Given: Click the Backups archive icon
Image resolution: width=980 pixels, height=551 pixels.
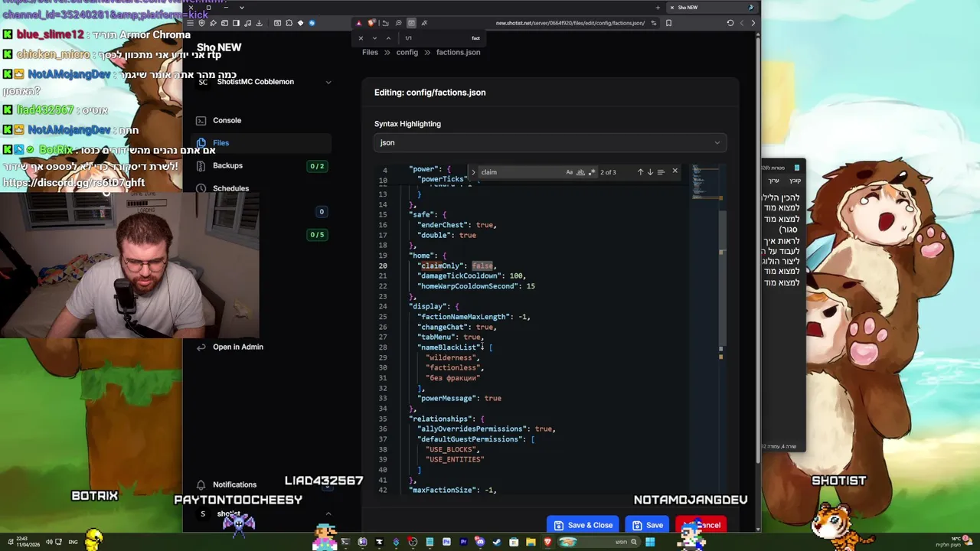Looking at the screenshot, I should point(201,165).
